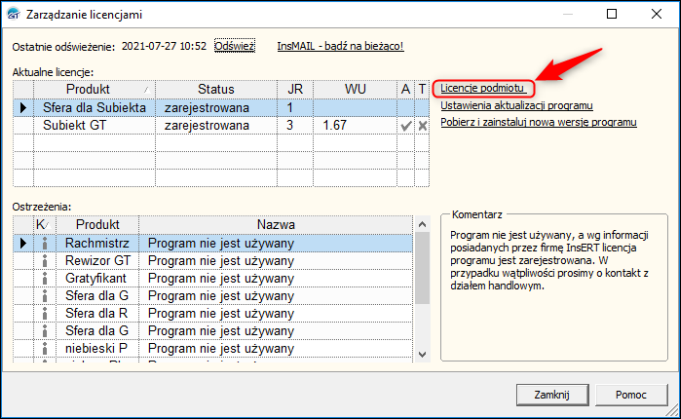Click the JR value 3 for Subiekt GT

click(x=290, y=125)
